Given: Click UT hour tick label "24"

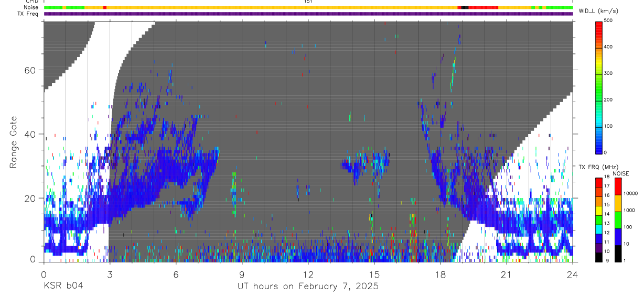Looking at the screenshot, I should [x=573, y=274].
